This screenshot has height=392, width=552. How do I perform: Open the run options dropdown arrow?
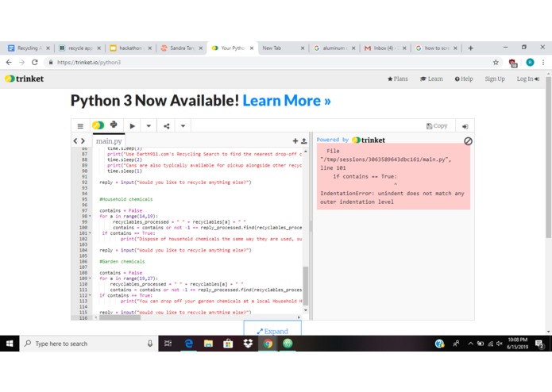[x=149, y=126]
